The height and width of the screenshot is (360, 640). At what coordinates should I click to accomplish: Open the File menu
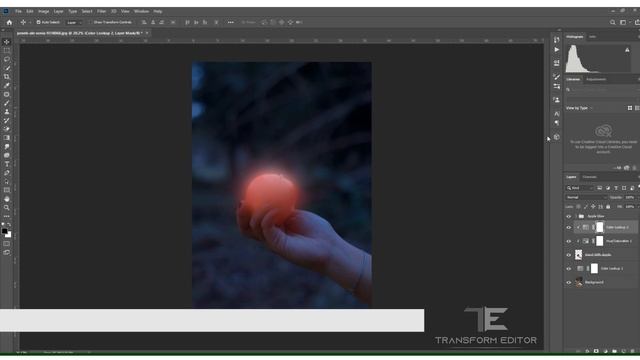pos(18,11)
